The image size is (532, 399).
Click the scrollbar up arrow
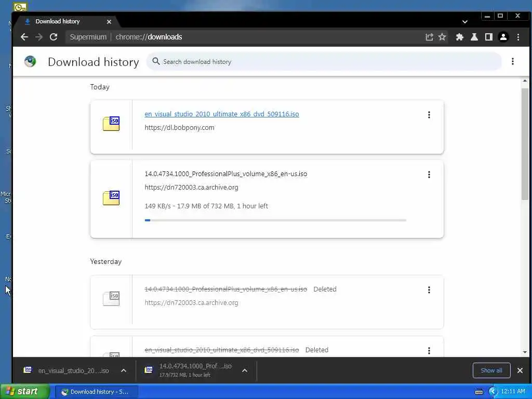(x=525, y=81)
